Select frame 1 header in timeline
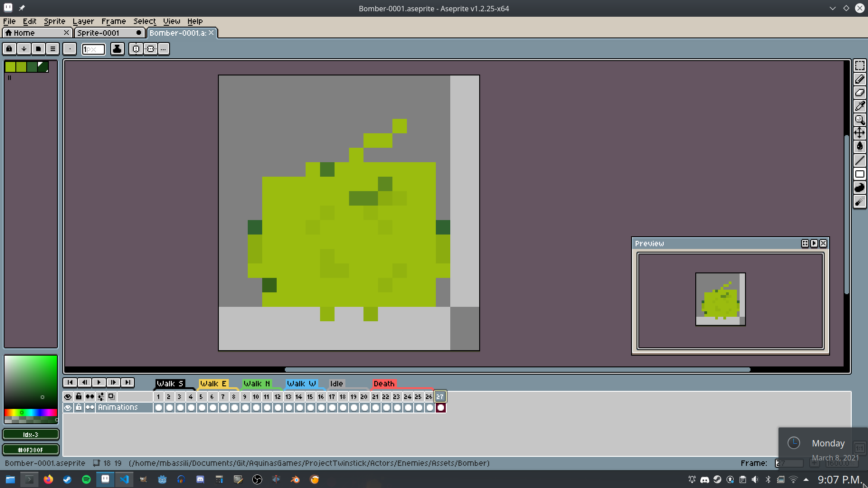The image size is (868, 488). 158,397
